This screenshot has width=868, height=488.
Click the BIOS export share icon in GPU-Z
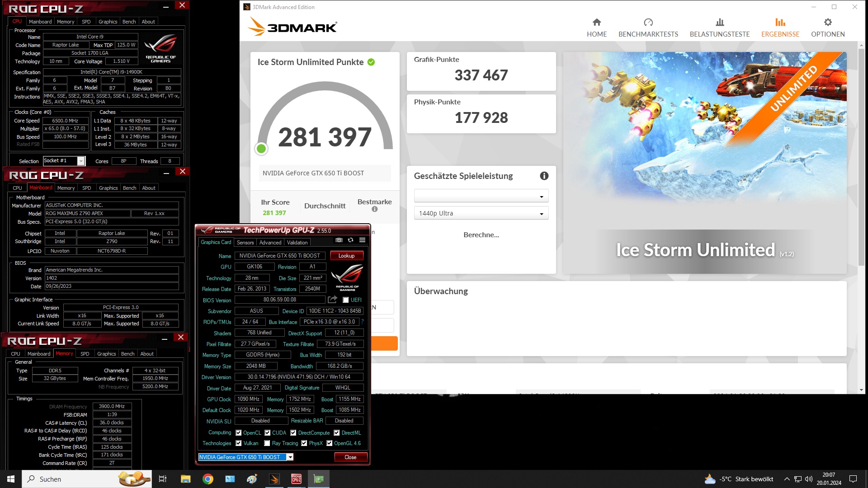coord(332,300)
